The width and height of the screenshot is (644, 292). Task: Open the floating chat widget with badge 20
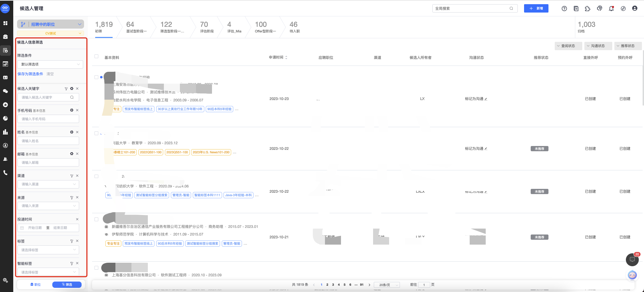tap(632, 259)
